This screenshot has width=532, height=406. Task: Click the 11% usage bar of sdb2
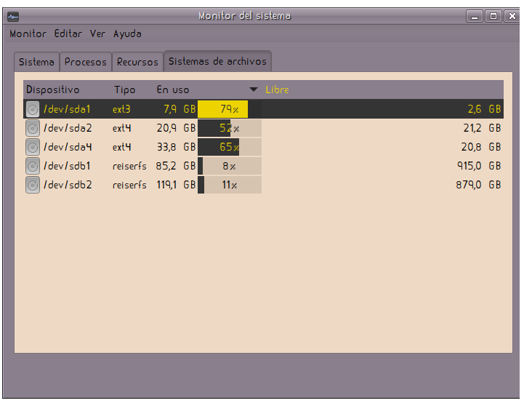click(230, 185)
